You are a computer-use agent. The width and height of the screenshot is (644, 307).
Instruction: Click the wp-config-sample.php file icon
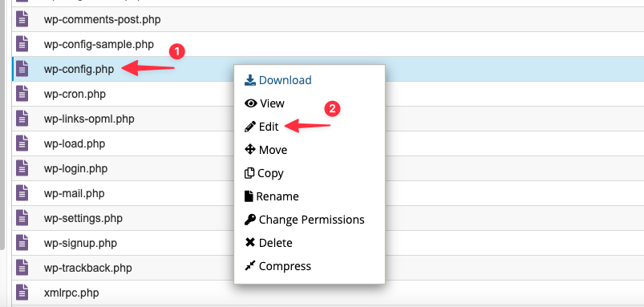pyautogui.click(x=22, y=44)
